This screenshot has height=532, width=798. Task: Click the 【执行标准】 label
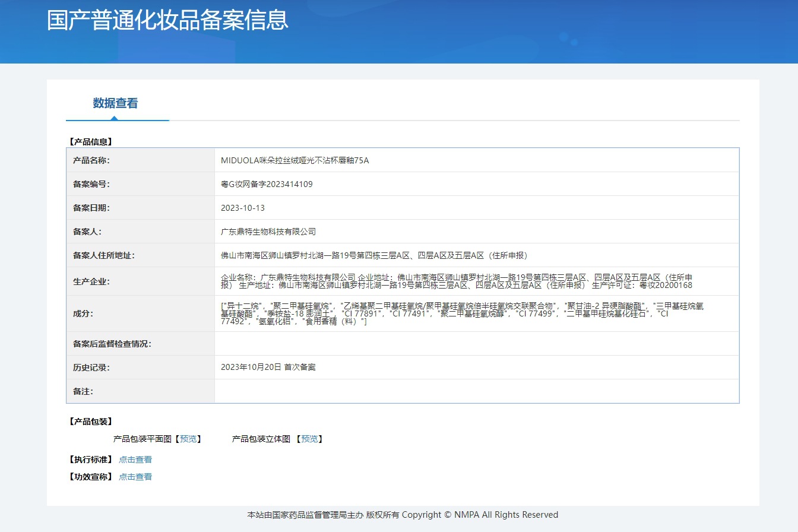(90, 460)
